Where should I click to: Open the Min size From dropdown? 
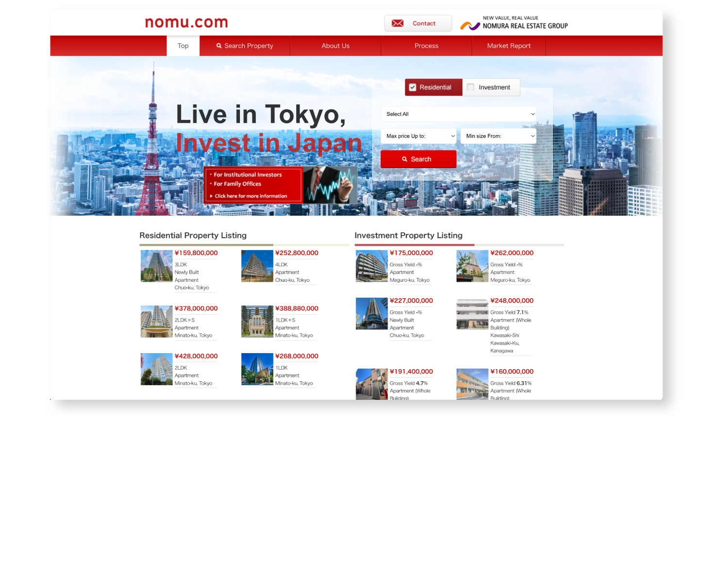[x=498, y=136]
